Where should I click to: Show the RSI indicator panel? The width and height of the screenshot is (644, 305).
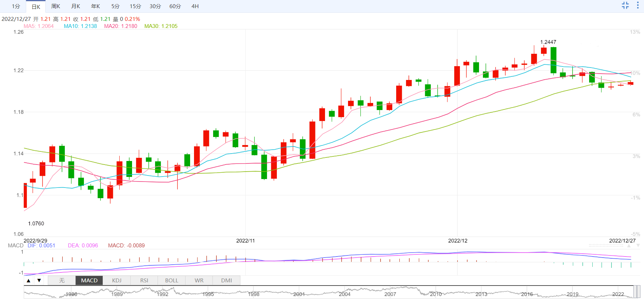[144, 281]
